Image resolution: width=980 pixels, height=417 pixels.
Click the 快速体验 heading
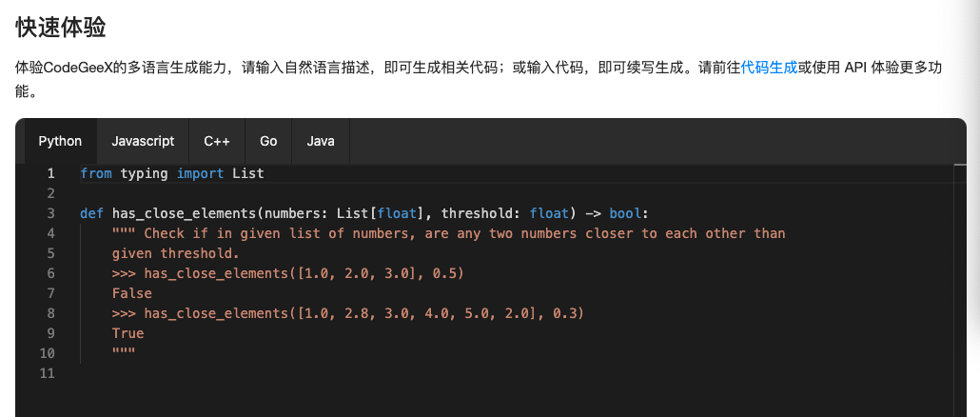(x=61, y=28)
